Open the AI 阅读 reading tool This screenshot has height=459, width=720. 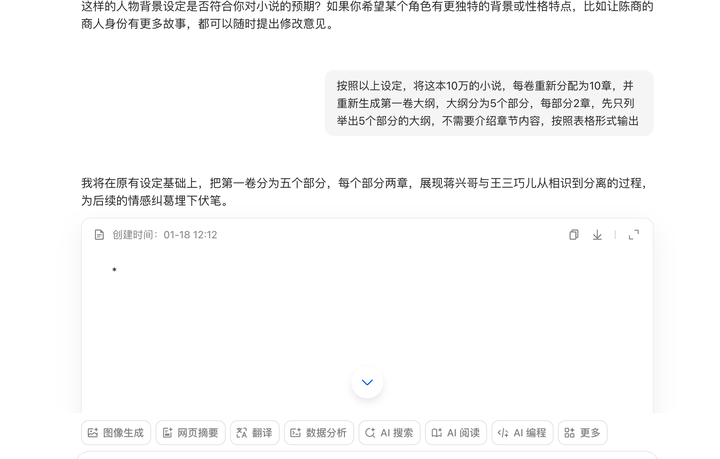click(455, 433)
